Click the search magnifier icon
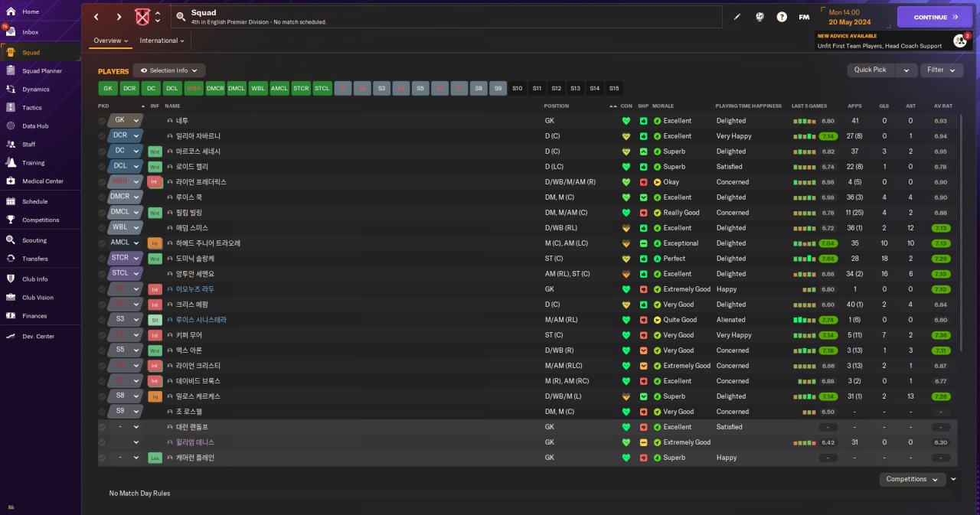980x515 pixels. point(180,17)
